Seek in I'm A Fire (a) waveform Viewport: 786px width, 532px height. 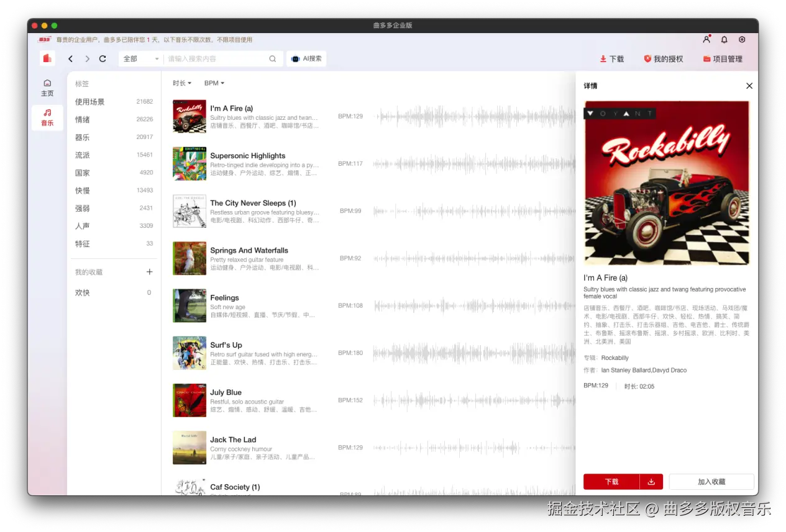coord(475,116)
